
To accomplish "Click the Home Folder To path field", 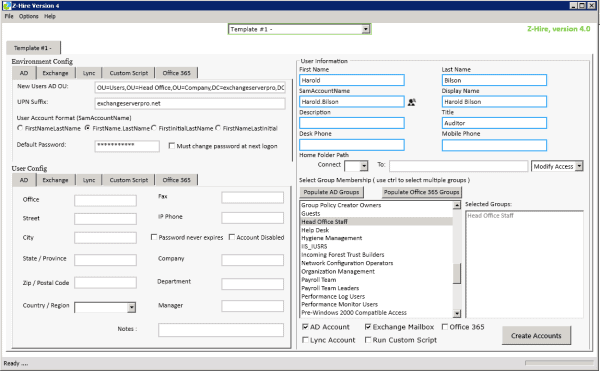I will tap(458, 166).
